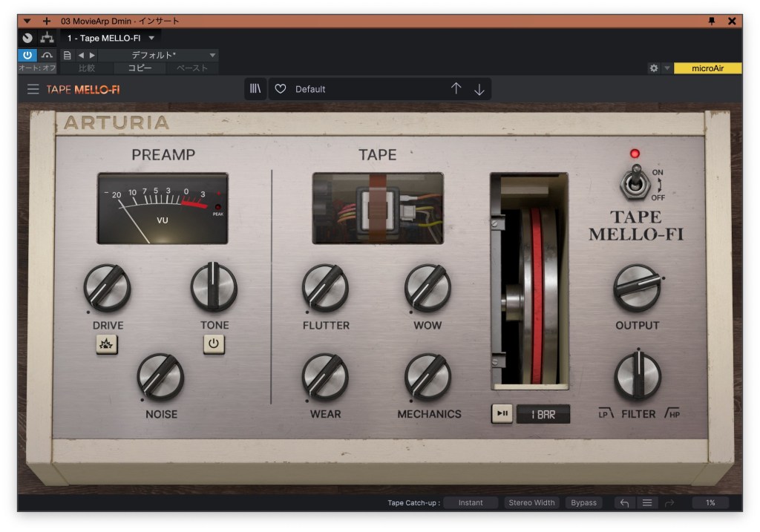Click the FILTER knob
This screenshot has width=760, height=532.
point(638,376)
